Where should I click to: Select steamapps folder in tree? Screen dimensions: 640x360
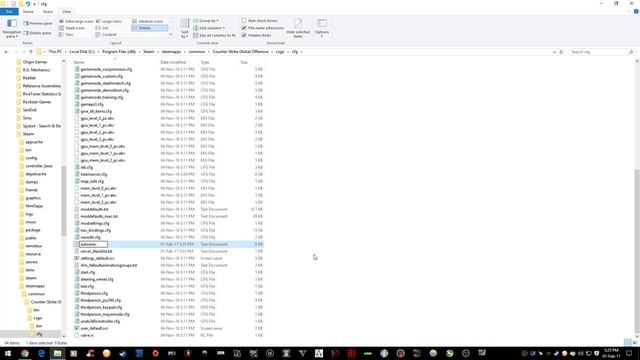tap(35, 286)
